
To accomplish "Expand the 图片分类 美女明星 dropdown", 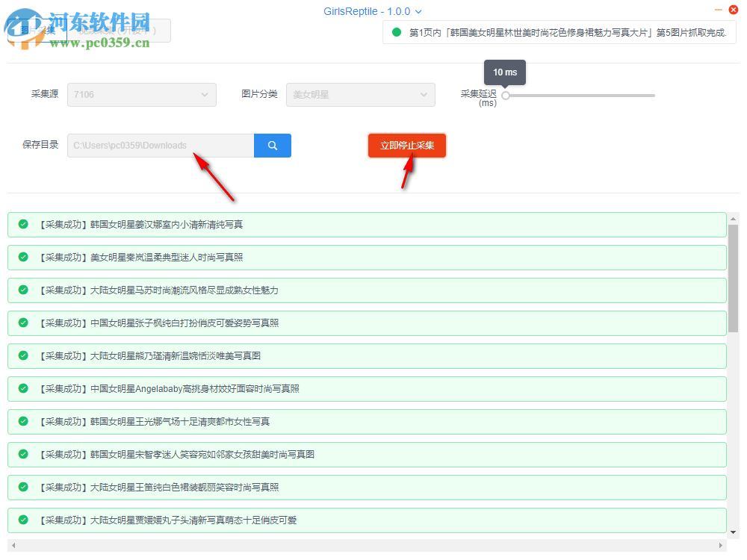I will point(360,95).
